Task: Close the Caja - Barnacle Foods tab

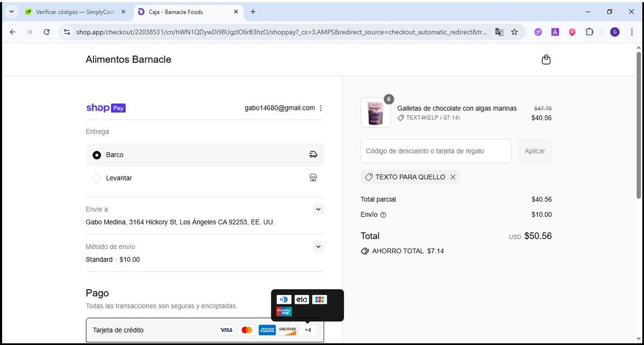Action: [236, 12]
